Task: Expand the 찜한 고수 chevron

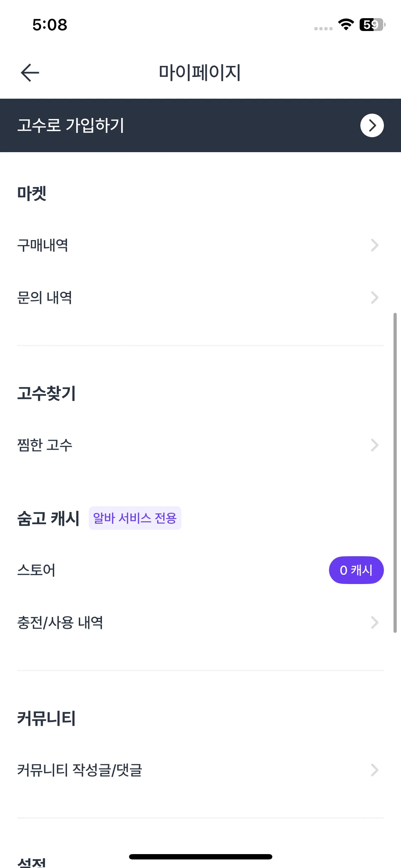Action: point(374,445)
